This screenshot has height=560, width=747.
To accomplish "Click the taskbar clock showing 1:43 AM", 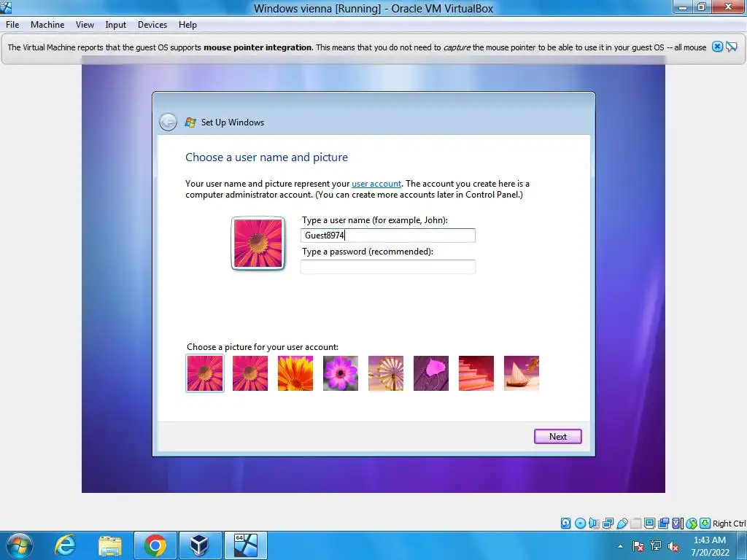I will (x=710, y=546).
